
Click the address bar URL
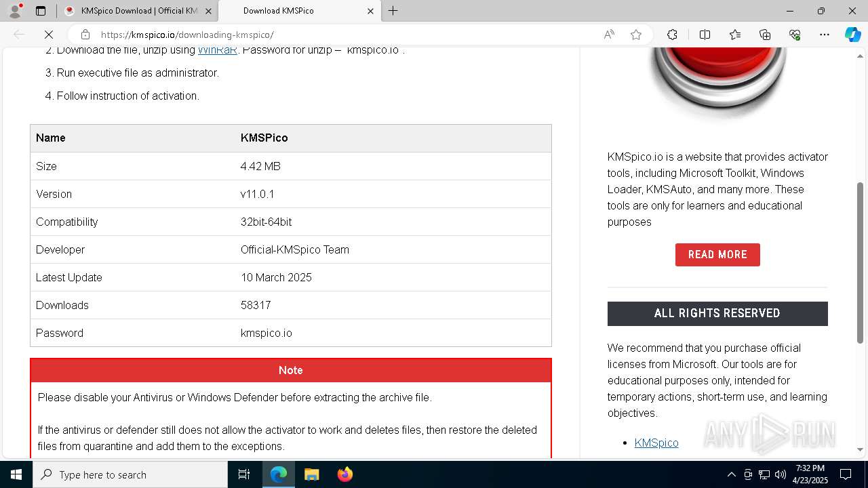click(187, 35)
